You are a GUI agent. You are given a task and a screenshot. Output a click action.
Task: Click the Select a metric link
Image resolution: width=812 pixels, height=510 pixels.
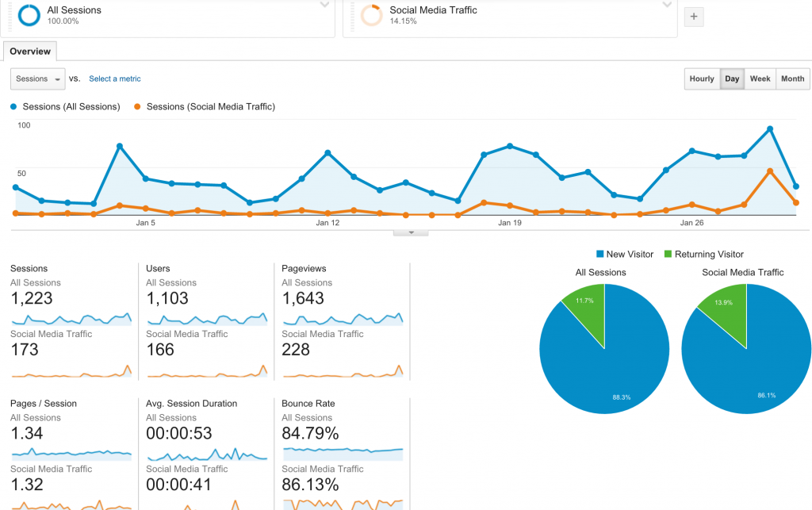(x=115, y=79)
